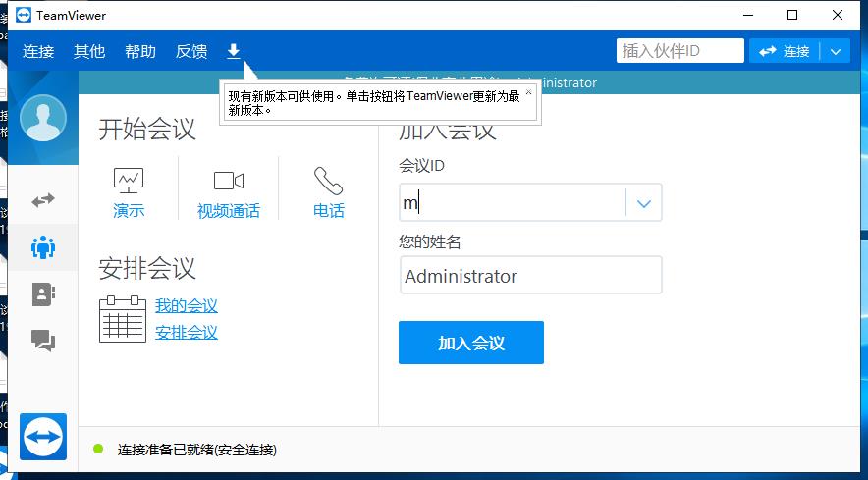Open the 帮助 menu
This screenshot has height=480, width=868.
[x=140, y=51]
